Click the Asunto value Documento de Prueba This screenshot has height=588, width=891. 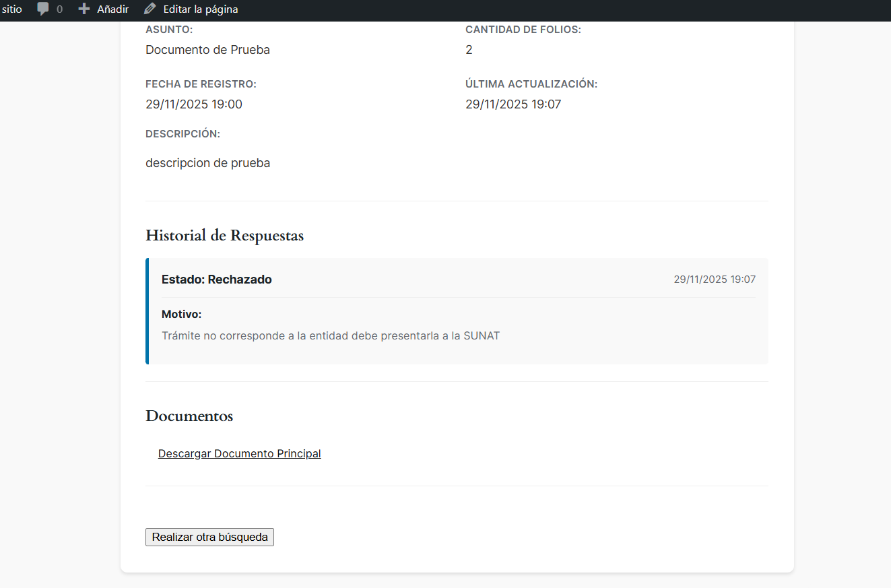(207, 50)
